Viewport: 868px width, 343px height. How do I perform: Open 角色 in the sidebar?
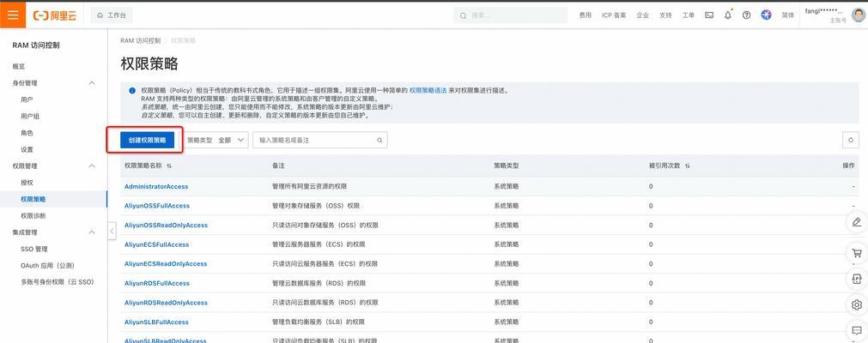(x=27, y=133)
